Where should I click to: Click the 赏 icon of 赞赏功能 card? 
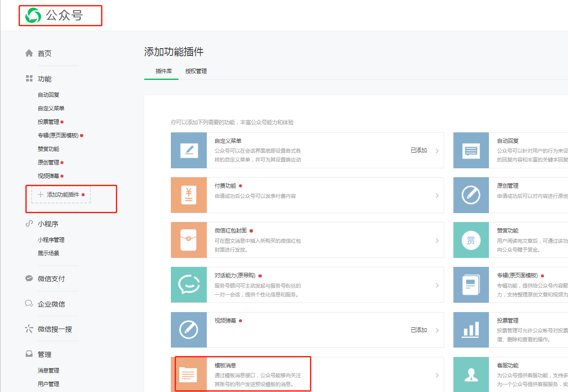click(x=471, y=240)
